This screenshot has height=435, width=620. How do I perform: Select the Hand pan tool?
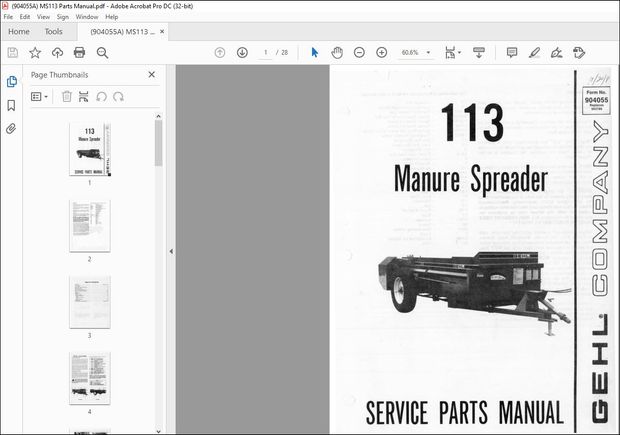[x=337, y=52]
